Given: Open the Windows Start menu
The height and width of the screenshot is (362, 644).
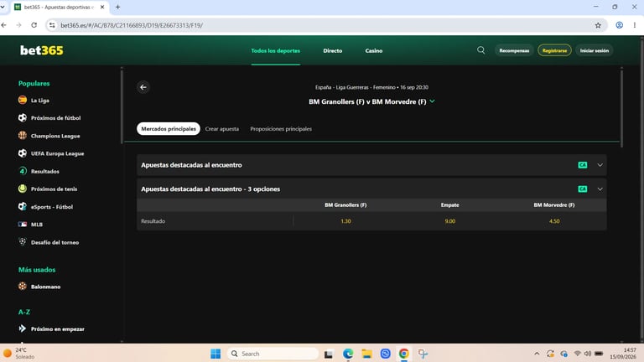Looking at the screenshot, I should (x=216, y=354).
